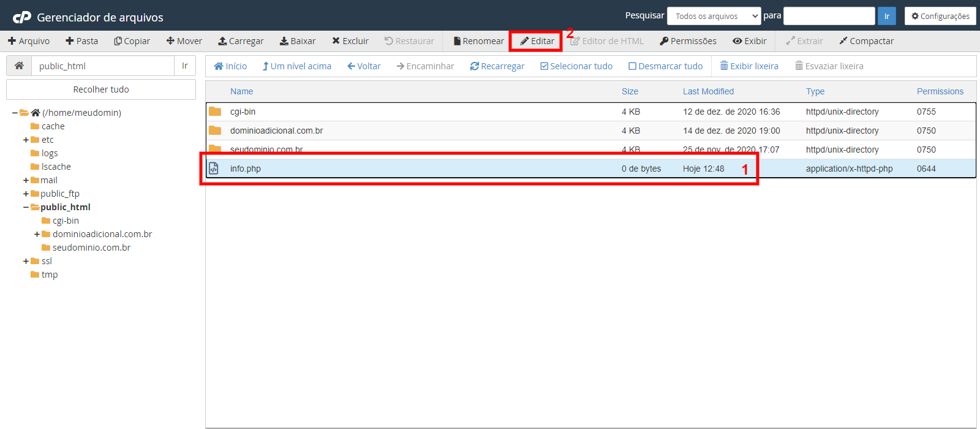The image size is (980, 429).
Task: Click the cPanel logo icon
Action: tap(22, 17)
